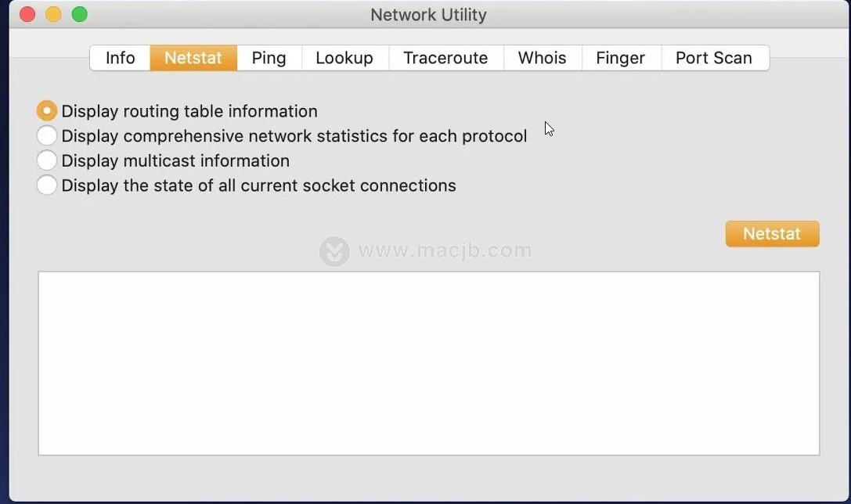
Task: Minimize the window with the yellow button
Action: pos(53,14)
